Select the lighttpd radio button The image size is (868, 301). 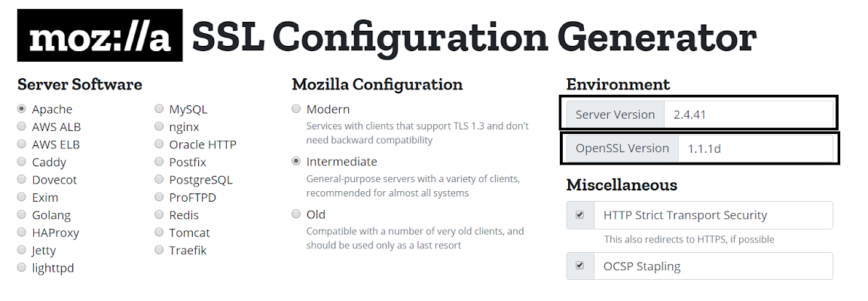pyautogui.click(x=22, y=268)
